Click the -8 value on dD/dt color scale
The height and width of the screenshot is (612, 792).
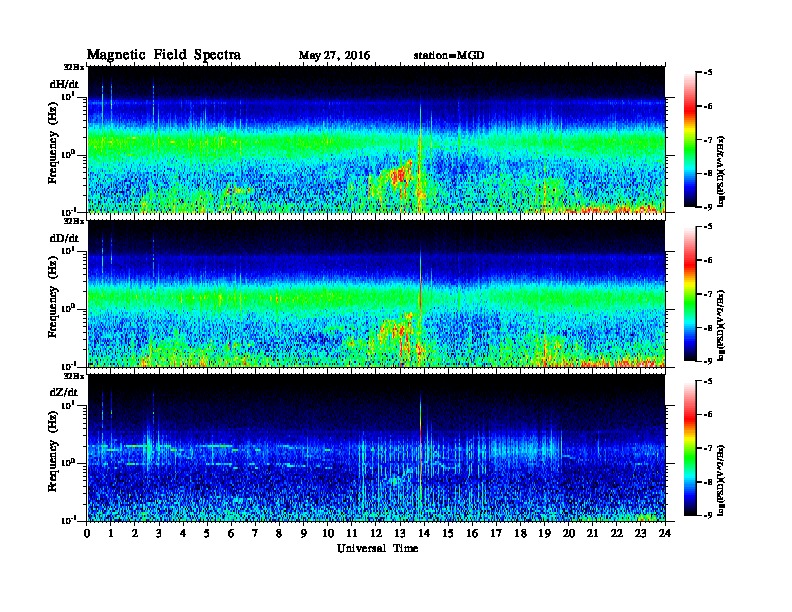708,328
